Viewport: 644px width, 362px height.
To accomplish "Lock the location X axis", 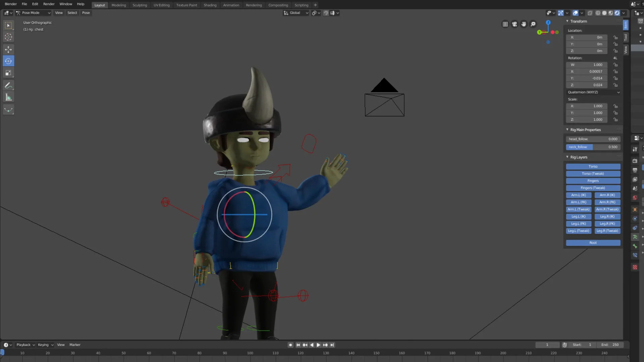I will click(615, 37).
